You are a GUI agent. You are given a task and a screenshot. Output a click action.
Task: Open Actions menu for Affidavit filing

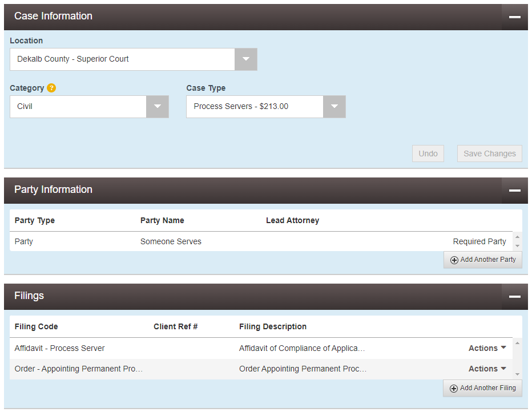point(487,348)
